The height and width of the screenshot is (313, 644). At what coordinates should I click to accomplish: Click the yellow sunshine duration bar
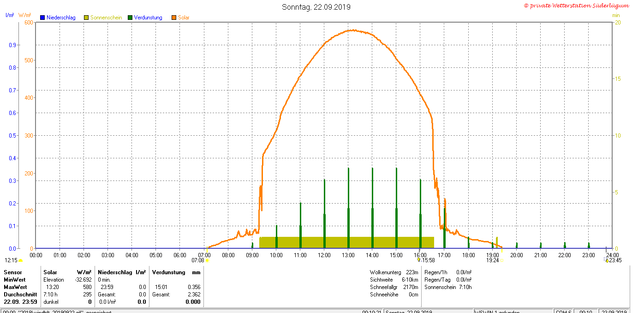pos(346,242)
